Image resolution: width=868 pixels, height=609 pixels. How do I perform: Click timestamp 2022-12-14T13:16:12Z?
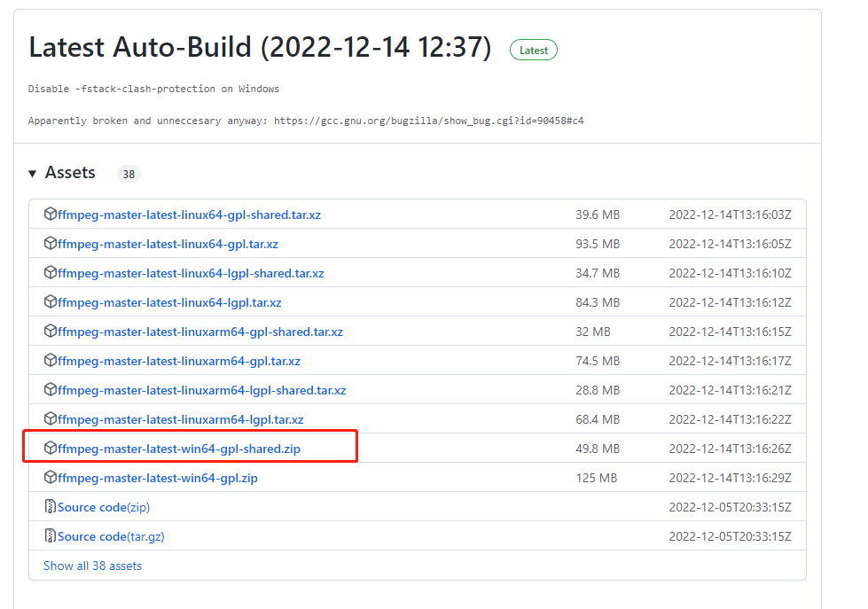pos(731,303)
